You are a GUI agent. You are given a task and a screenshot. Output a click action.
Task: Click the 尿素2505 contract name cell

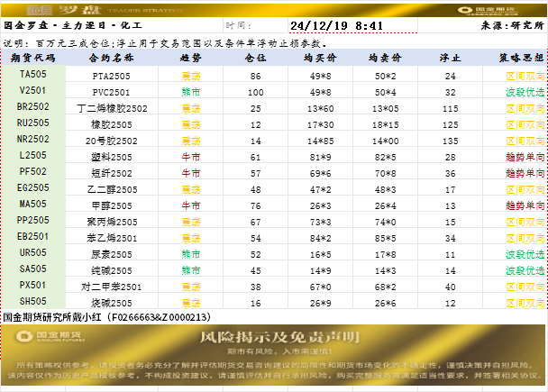tap(112, 254)
